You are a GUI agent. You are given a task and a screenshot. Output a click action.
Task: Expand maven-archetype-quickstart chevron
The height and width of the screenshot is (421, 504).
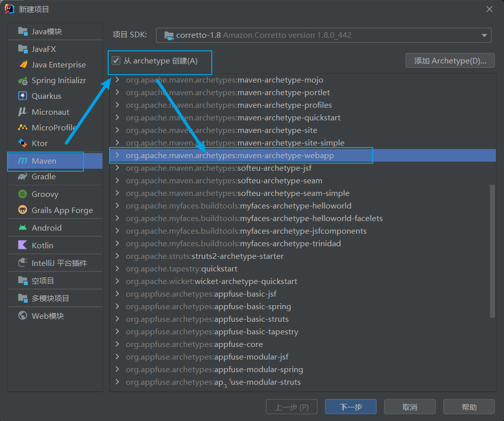(x=117, y=117)
